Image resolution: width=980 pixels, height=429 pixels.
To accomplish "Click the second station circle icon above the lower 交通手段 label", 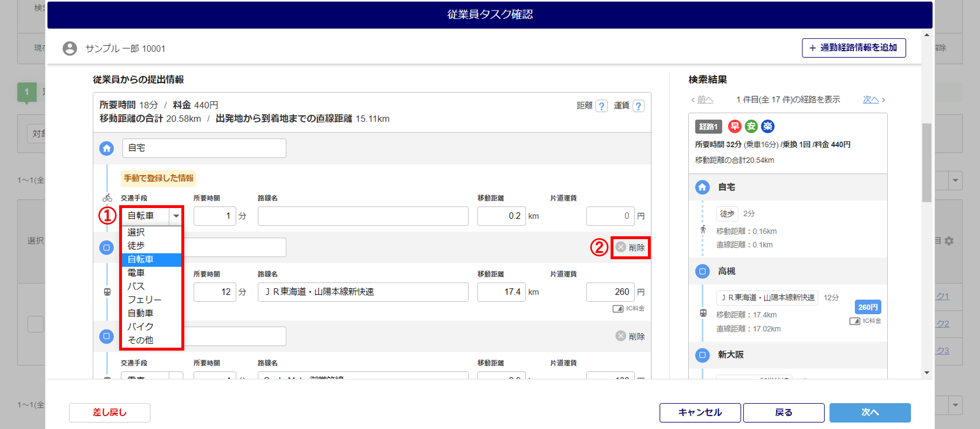I will tap(107, 336).
